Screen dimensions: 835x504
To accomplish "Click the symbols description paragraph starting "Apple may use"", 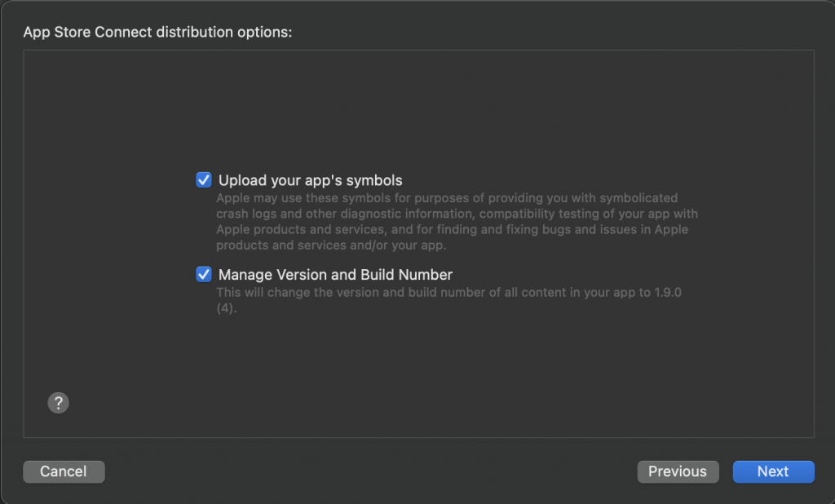I will pos(457,222).
